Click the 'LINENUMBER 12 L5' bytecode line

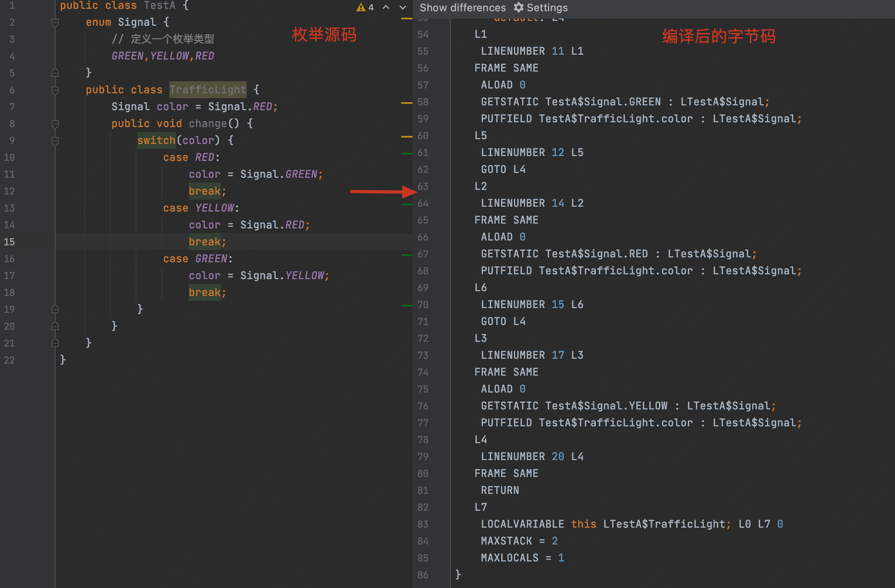[x=532, y=152]
